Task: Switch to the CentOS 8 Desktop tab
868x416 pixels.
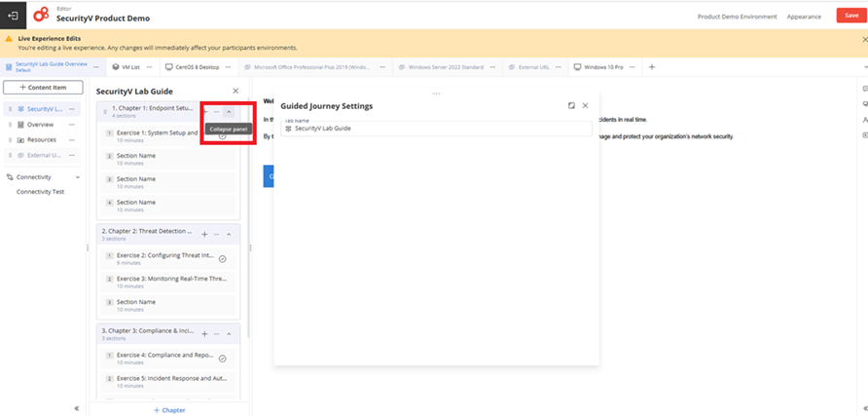Action: (x=192, y=67)
